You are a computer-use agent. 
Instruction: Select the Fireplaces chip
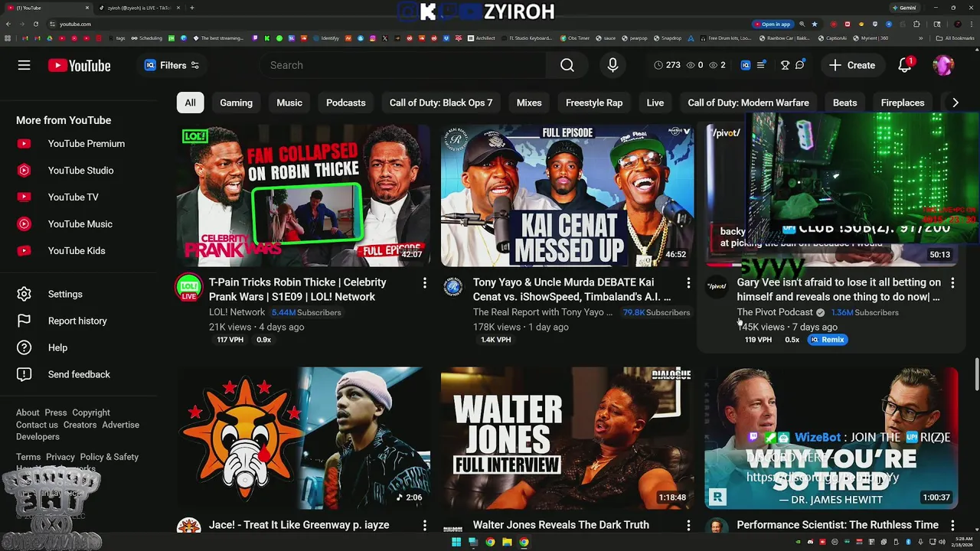(903, 103)
